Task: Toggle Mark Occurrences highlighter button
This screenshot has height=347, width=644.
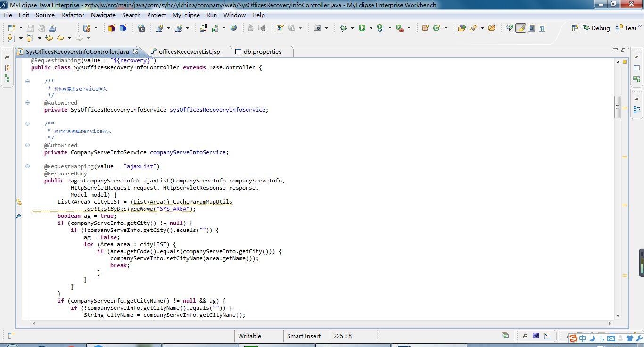Action: tap(520, 28)
